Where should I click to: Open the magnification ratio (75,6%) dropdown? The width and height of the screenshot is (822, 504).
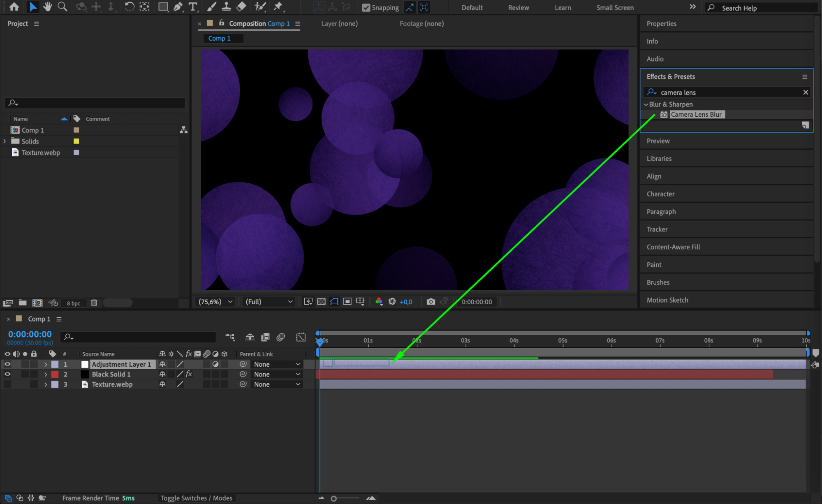(x=215, y=302)
